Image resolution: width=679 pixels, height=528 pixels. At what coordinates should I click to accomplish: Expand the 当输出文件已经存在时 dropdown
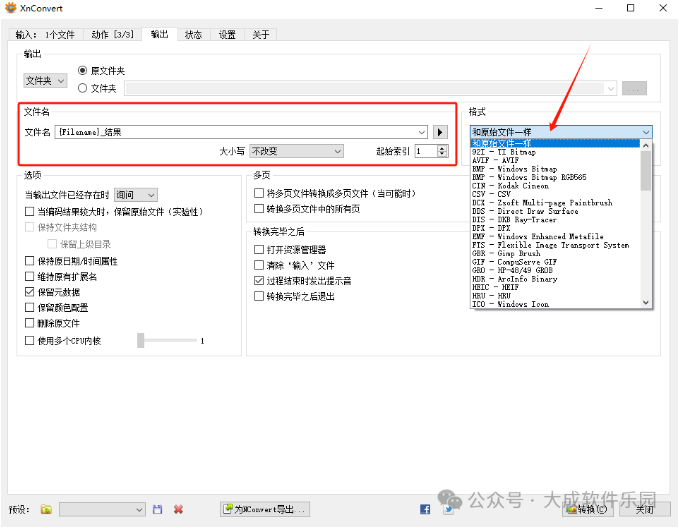click(x=136, y=195)
